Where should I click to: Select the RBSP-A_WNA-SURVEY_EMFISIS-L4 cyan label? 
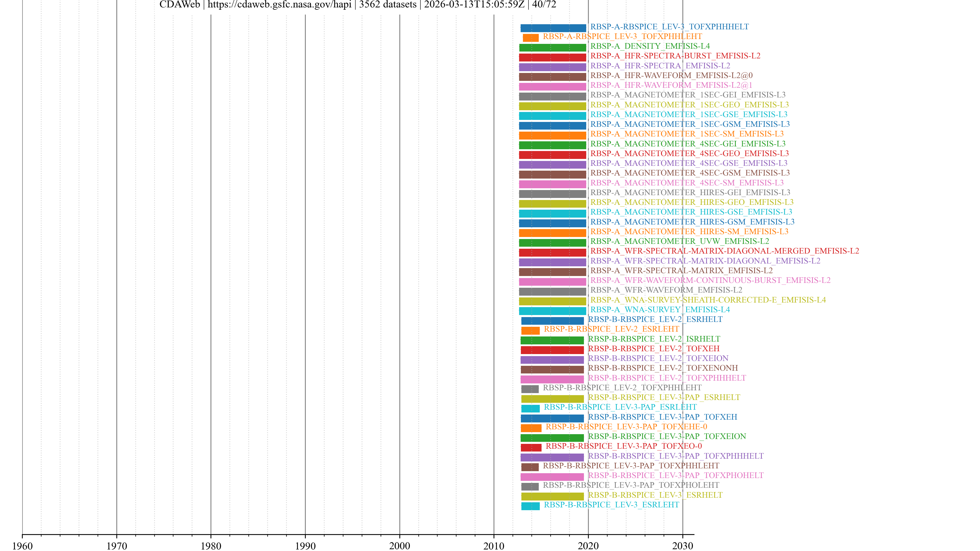tap(660, 309)
